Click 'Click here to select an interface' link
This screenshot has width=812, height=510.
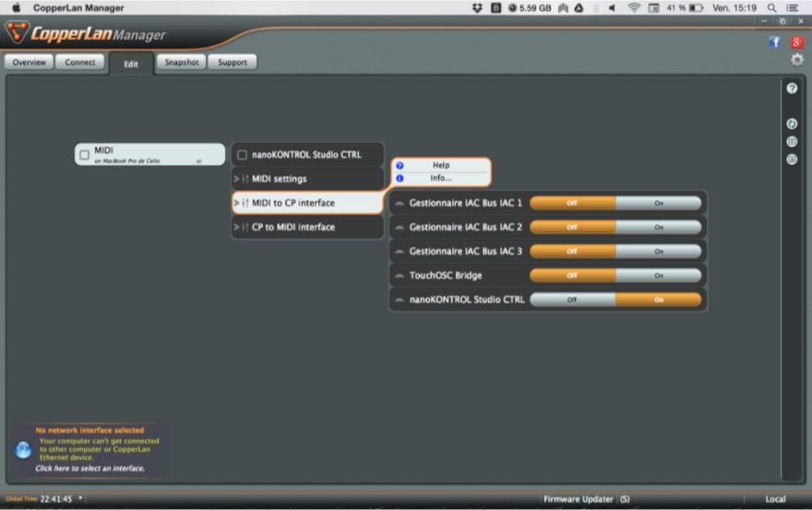(90, 468)
